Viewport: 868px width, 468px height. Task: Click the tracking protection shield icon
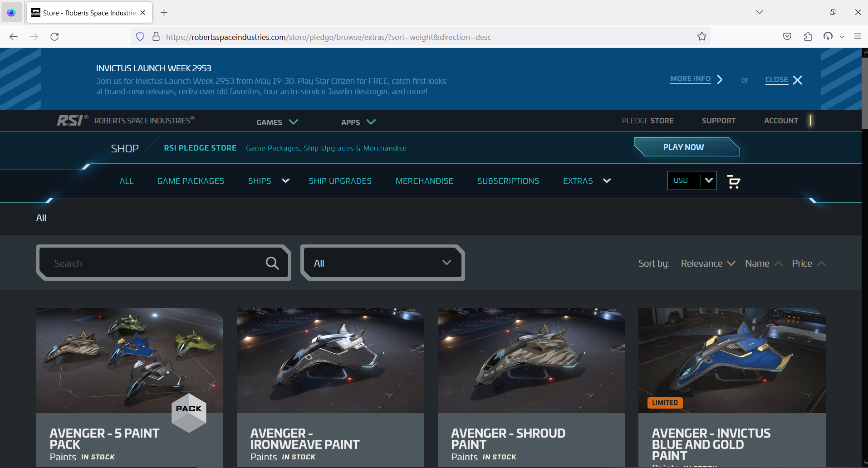[x=140, y=36]
